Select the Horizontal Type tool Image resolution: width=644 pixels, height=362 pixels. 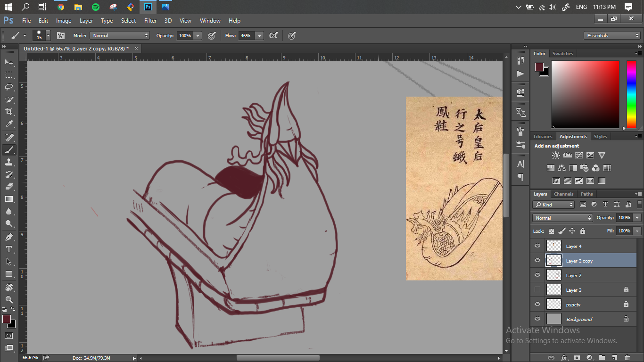9,249
